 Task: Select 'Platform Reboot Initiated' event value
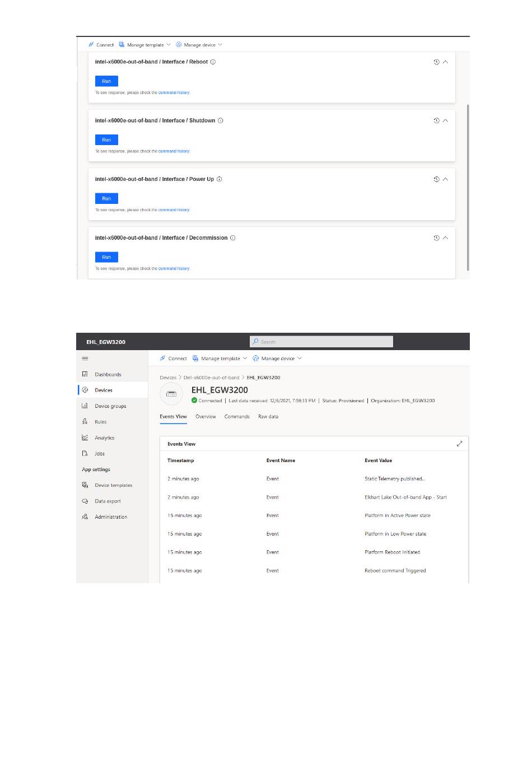(x=392, y=552)
